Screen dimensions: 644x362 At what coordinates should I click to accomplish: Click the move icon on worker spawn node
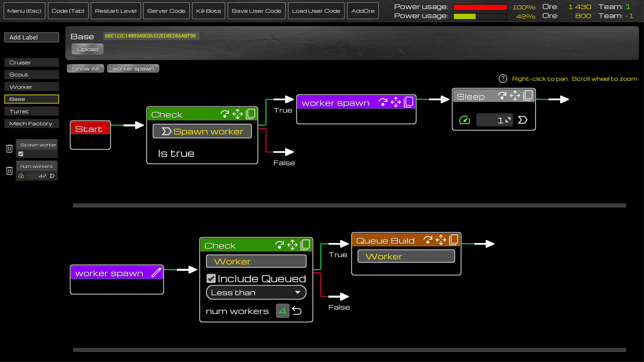[396, 102]
